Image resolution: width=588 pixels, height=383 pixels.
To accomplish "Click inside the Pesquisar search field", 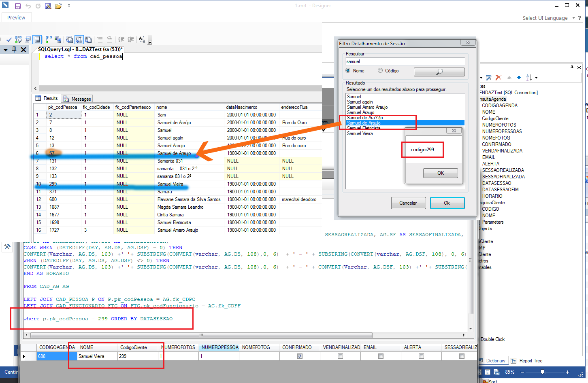I will [405, 61].
